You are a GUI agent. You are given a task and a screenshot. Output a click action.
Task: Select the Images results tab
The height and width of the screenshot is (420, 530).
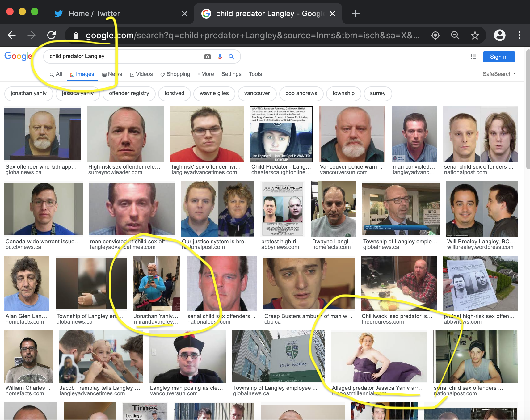(82, 74)
